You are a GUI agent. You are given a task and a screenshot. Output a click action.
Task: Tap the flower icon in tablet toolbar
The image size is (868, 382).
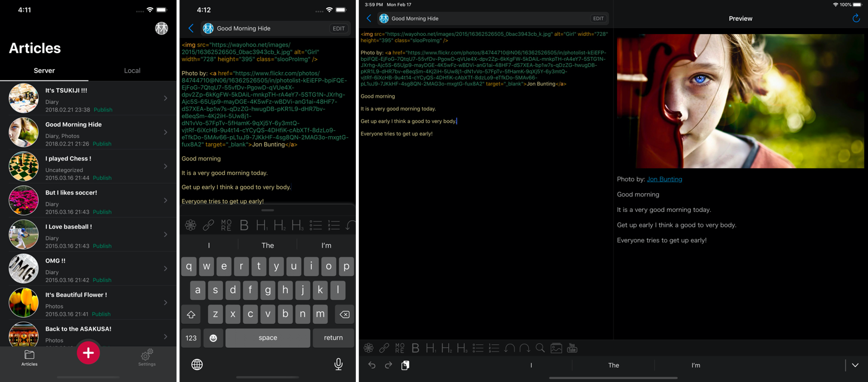click(368, 348)
